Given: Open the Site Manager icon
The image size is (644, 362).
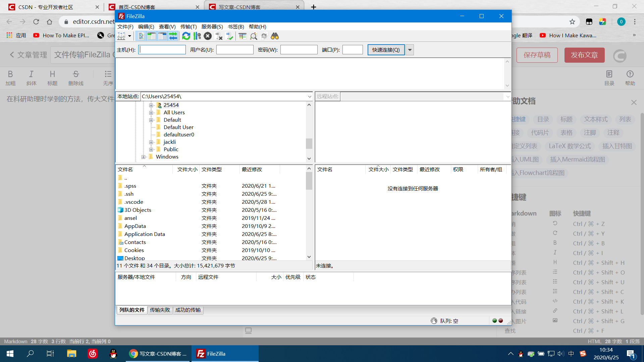Looking at the screenshot, I should coord(121,36).
